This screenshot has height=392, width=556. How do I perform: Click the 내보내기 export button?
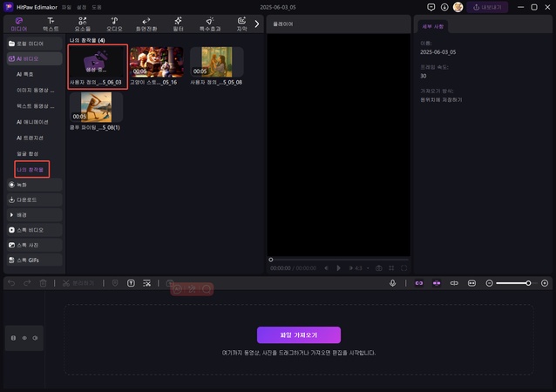(487, 7)
